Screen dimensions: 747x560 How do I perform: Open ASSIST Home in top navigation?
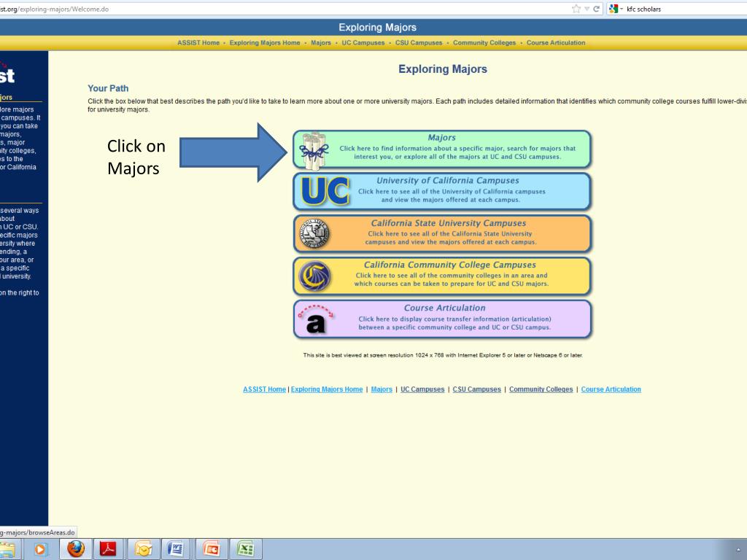[x=198, y=43]
